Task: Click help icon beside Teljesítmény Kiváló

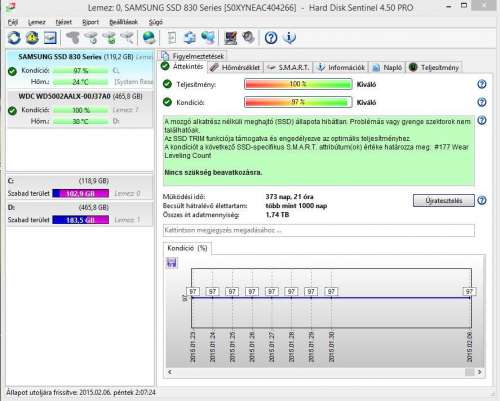Action: (482, 84)
